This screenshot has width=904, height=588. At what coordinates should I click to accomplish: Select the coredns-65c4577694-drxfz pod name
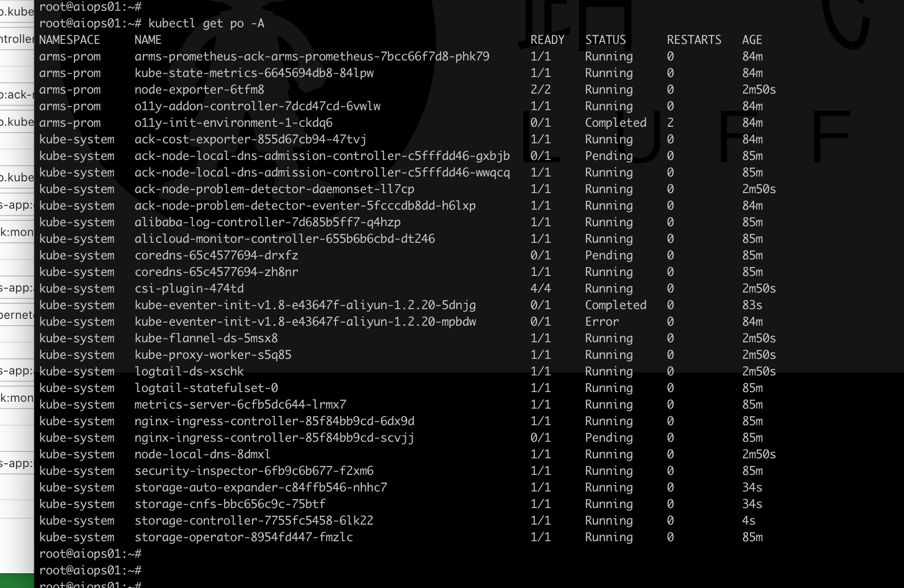pyautogui.click(x=216, y=255)
